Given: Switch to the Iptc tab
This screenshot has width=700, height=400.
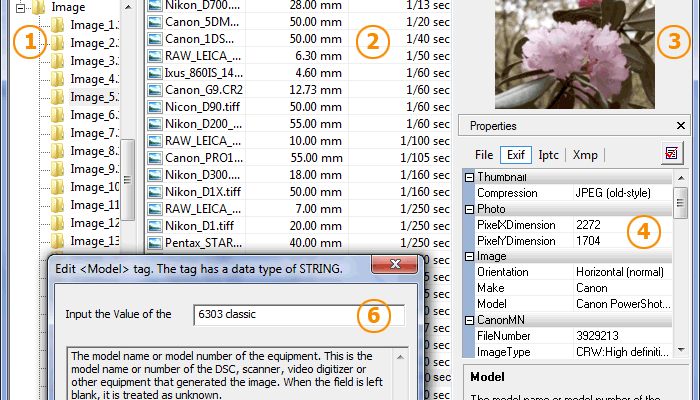Looking at the screenshot, I should (x=548, y=155).
